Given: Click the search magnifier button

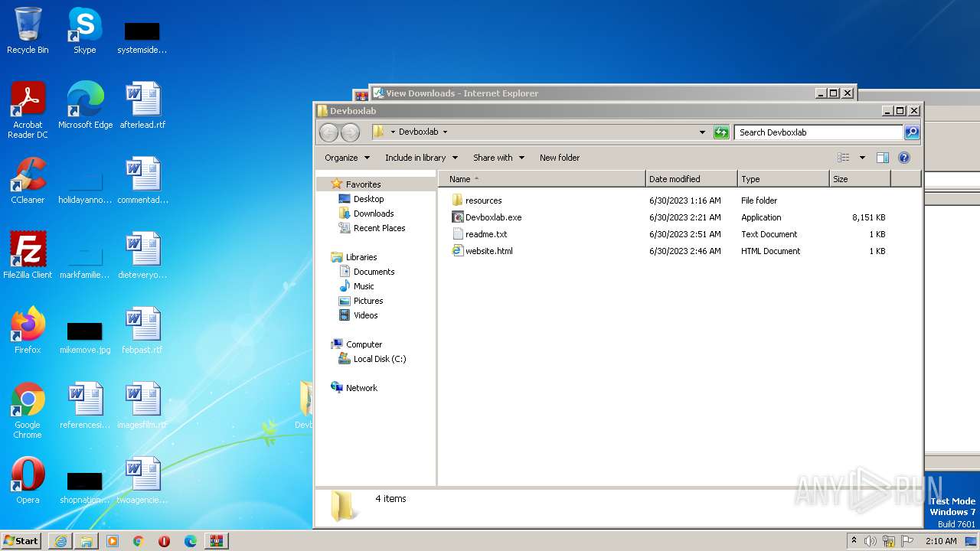Looking at the screenshot, I should 912,132.
